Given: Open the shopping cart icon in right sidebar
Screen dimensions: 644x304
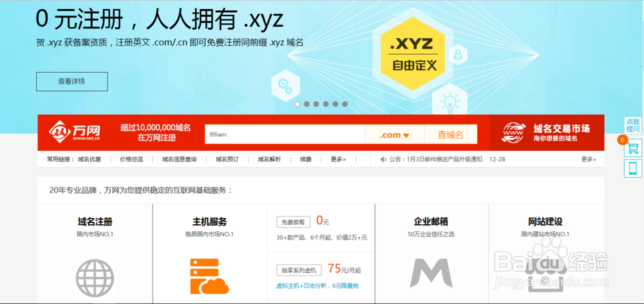Looking at the screenshot, I should tap(633, 148).
